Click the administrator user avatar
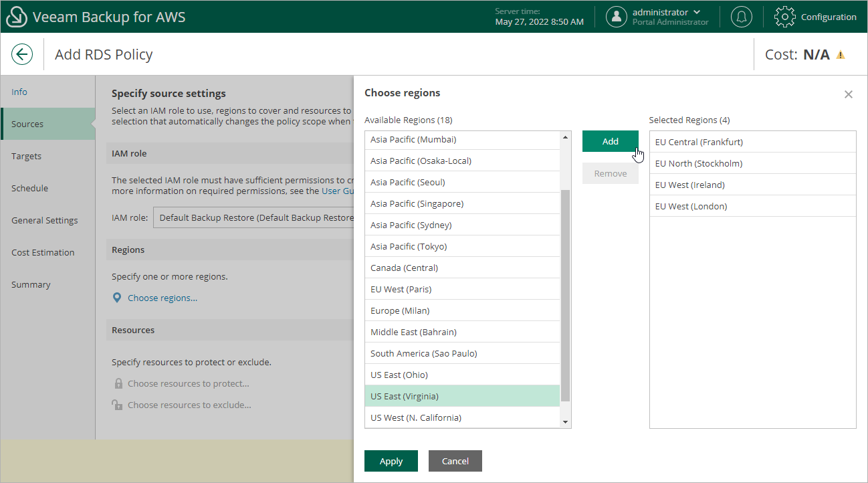 pos(616,16)
